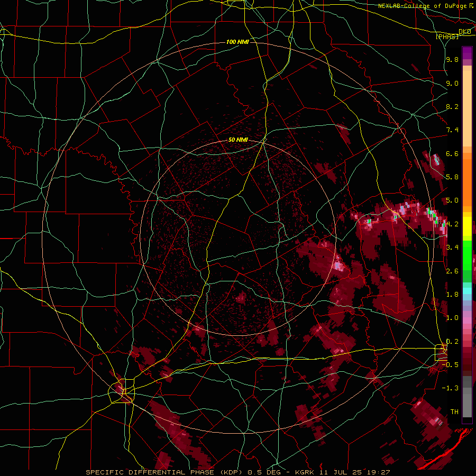Click the 5.8 scale value

click(x=452, y=177)
